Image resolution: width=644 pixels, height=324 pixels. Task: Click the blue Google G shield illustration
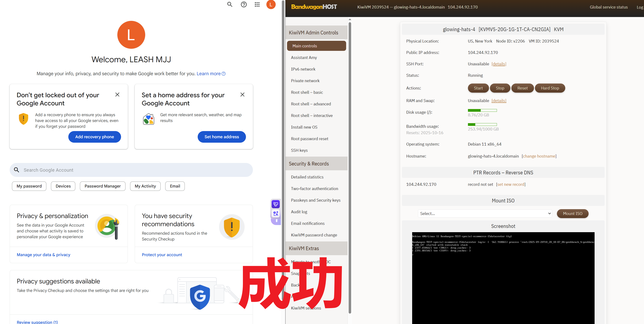[x=200, y=297]
